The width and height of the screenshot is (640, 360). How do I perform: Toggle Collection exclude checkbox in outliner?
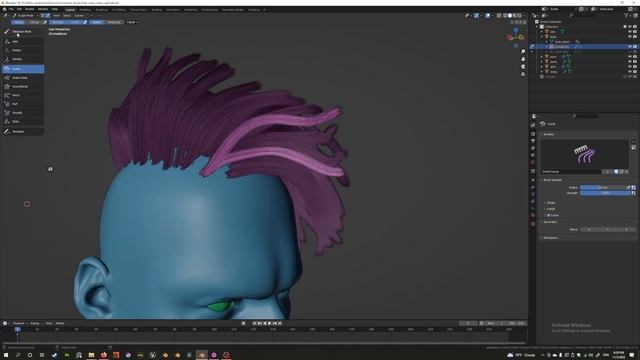625,27
